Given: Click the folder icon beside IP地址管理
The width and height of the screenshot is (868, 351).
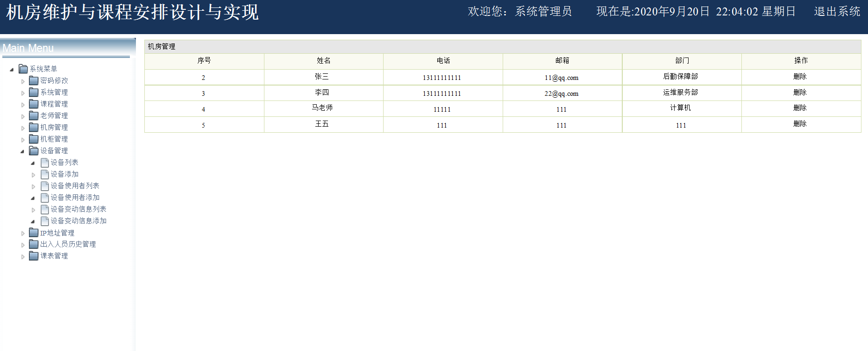Looking at the screenshot, I should [34, 233].
